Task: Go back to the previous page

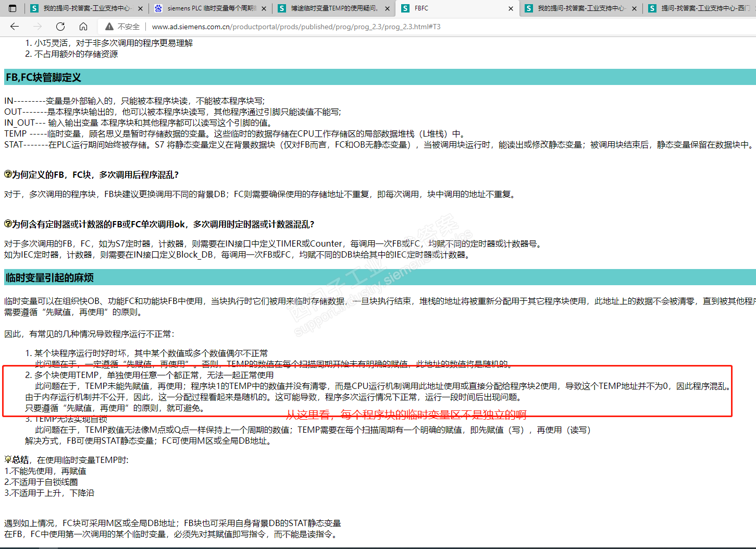Action: point(15,27)
